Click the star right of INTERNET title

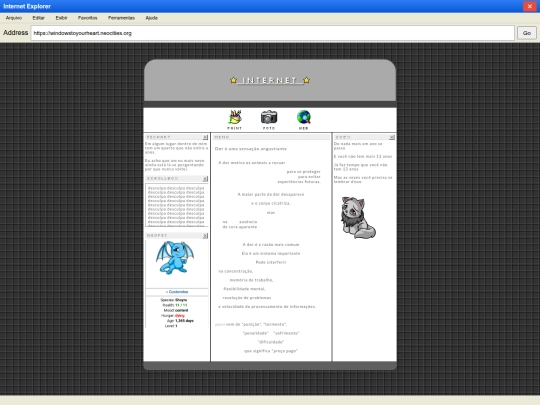click(x=307, y=80)
